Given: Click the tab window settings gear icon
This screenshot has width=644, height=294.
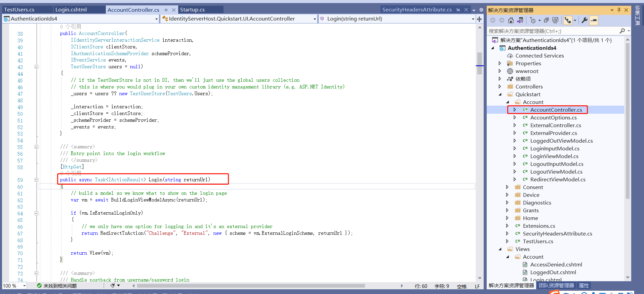Looking at the screenshot, I should pyautogui.click(x=481, y=10).
